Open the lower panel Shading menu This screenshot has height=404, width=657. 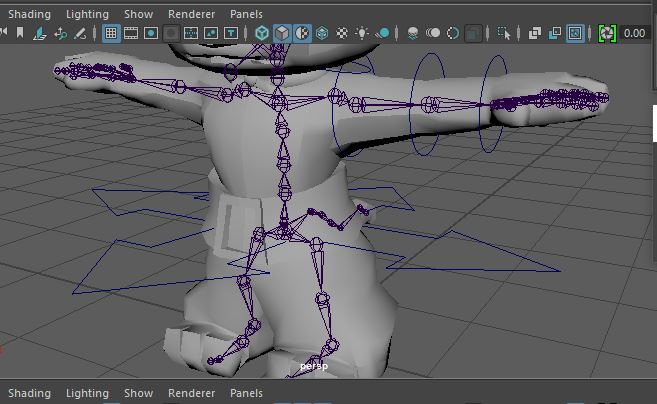point(29,393)
